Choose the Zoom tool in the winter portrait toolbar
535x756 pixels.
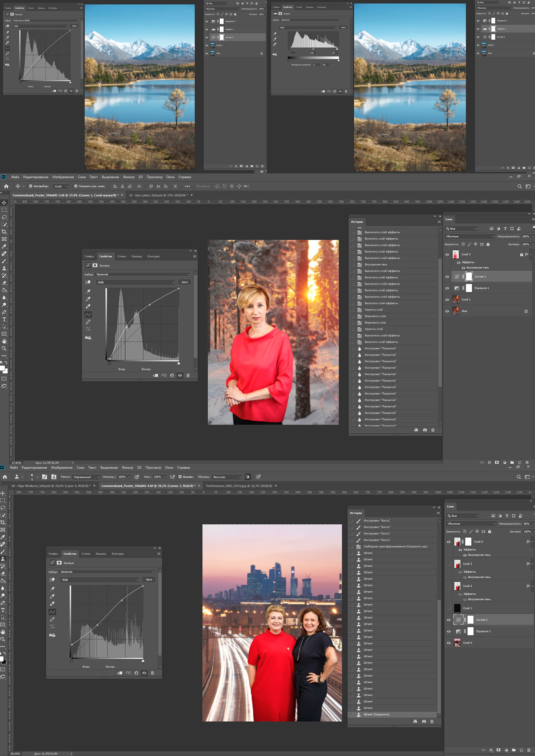click(4, 348)
